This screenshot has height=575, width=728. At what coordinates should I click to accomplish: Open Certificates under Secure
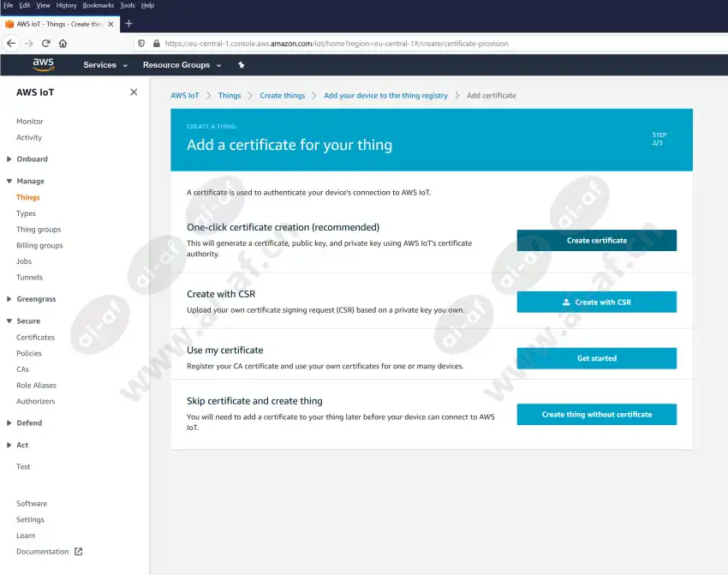click(35, 337)
